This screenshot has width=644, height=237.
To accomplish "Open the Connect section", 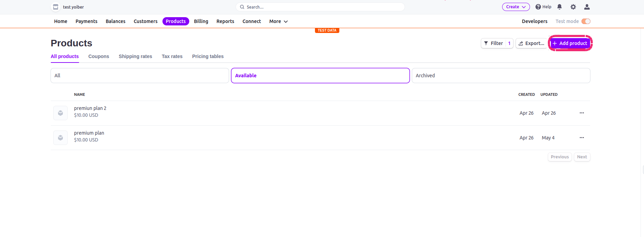I will (252, 21).
